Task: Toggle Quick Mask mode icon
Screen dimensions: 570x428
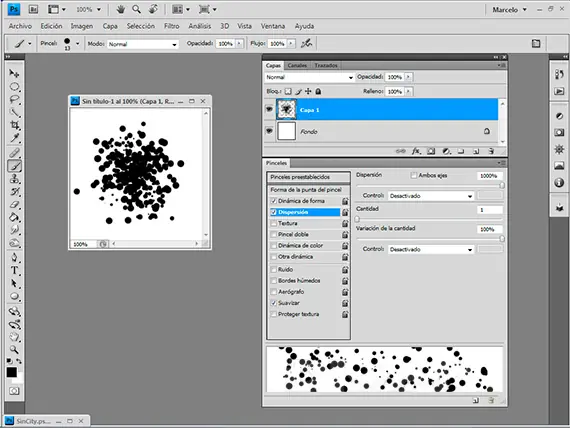Action: [x=14, y=391]
